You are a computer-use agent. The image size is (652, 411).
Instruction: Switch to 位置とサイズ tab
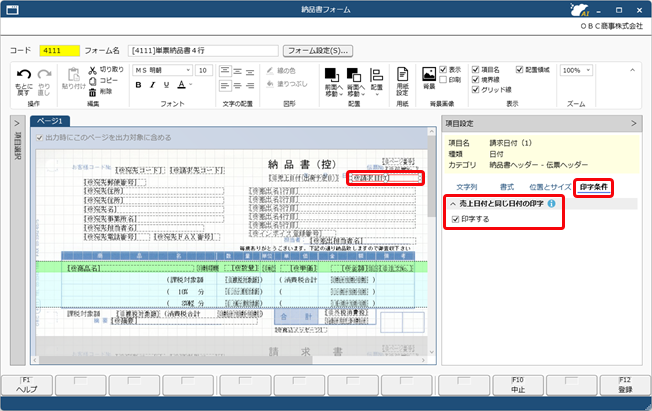tap(550, 187)
